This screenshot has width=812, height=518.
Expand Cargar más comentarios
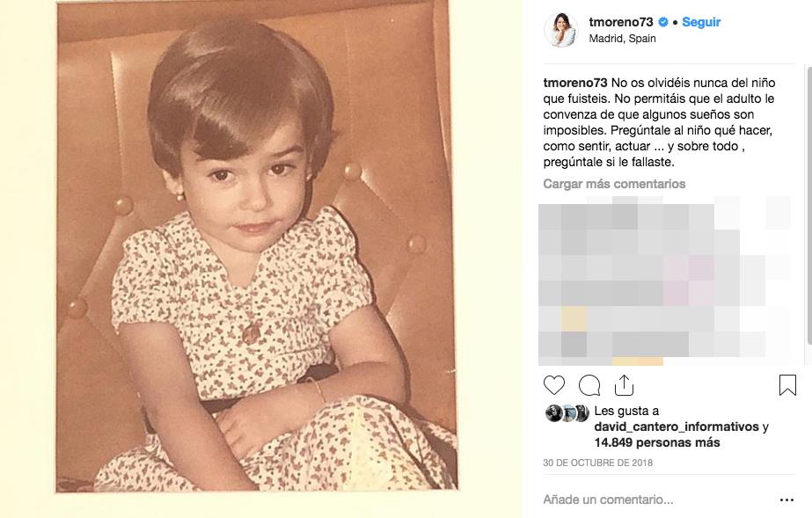point(614,184)
